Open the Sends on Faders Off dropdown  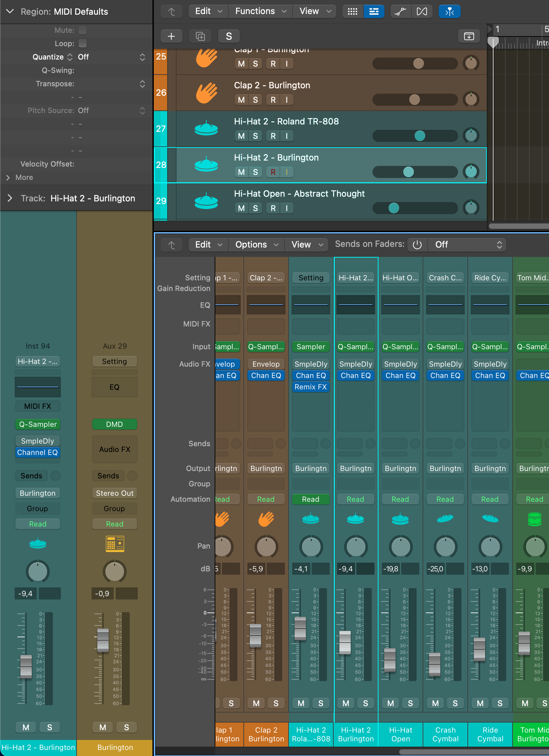coord(467,245)
